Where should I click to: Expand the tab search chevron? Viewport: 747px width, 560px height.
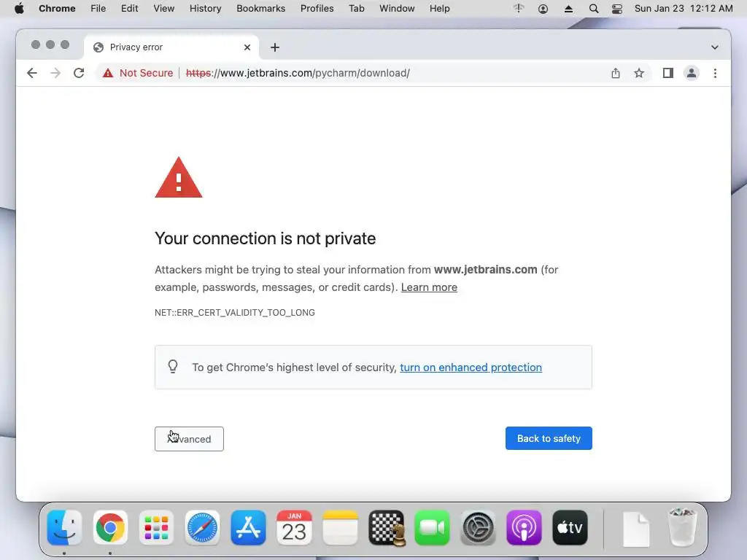(715, 47)
